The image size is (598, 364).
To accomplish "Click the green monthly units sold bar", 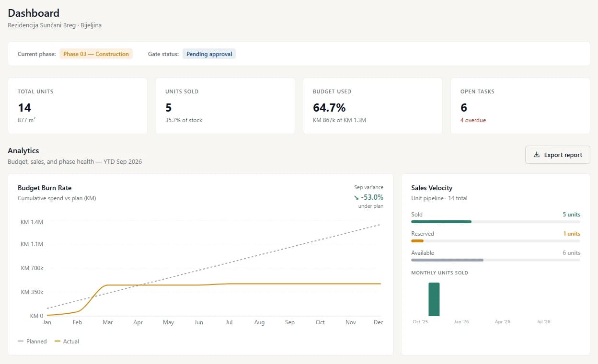I will pos(434,299).
